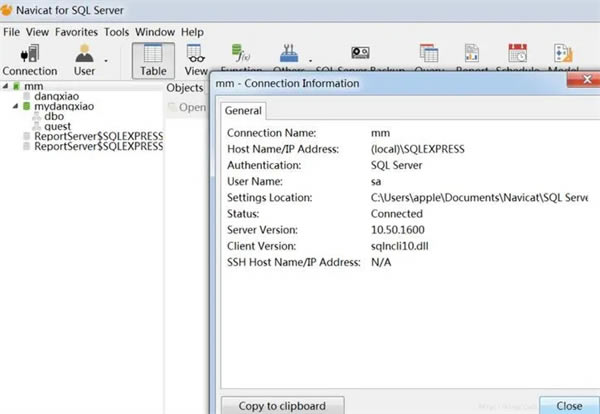600x414 pixels.
Task: Select the Table toolbar button
Action: click(x=153, y=60)
